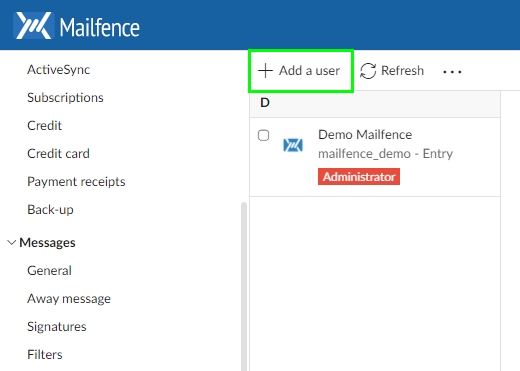Click the Mailfence wordmark in header
This screenshot has height=371, width=520.
[x=100, y=27]
